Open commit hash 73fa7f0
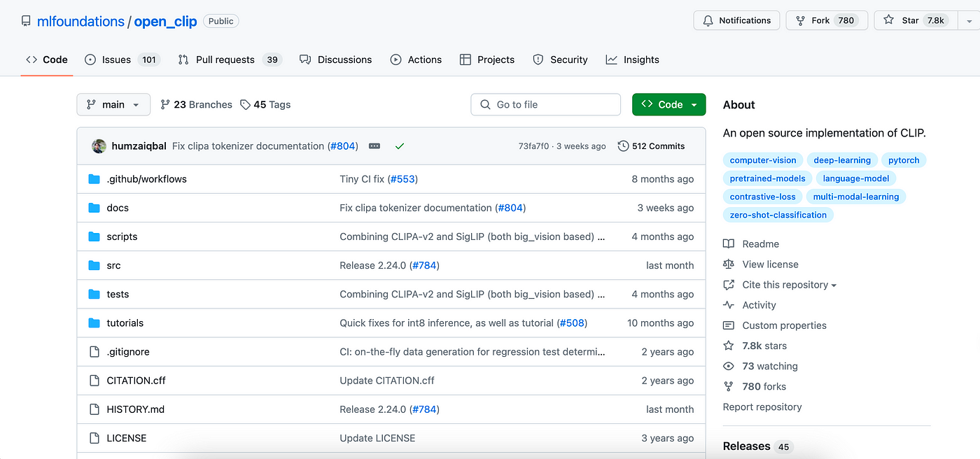The height and width of the screenshot is (459, 980). pyautogui.click(x=533, y=146)
